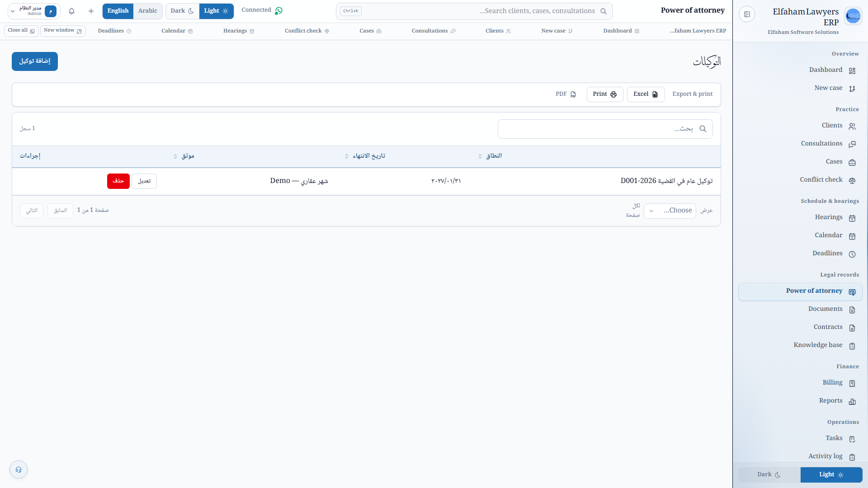Open the Admin user menu dropdown

tap(34, 11)
